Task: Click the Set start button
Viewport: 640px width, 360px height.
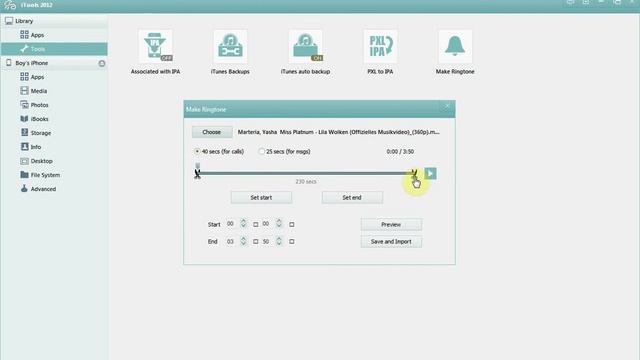Action: [261, 198]
